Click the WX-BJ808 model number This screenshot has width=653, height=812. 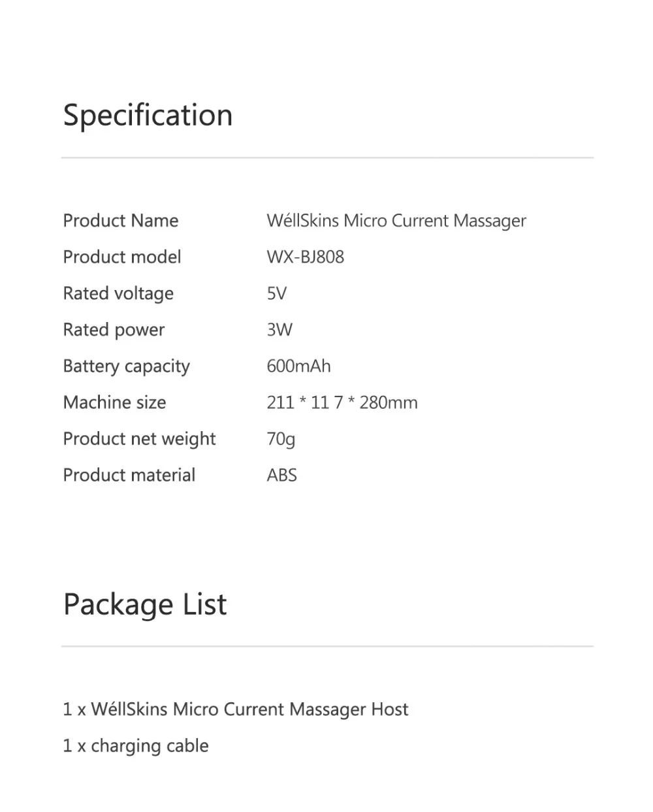[306, 257]
